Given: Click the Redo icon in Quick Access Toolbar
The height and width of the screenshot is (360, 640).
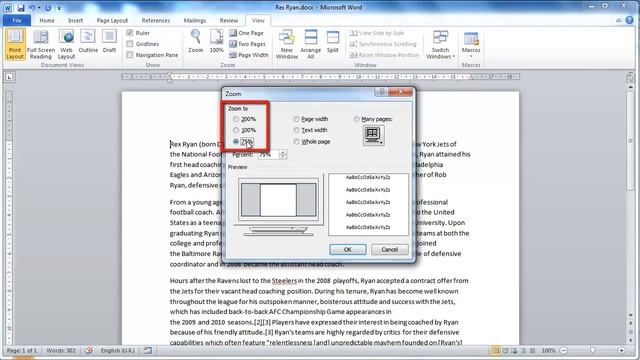Looking at the screenshot, I should 48,7.
